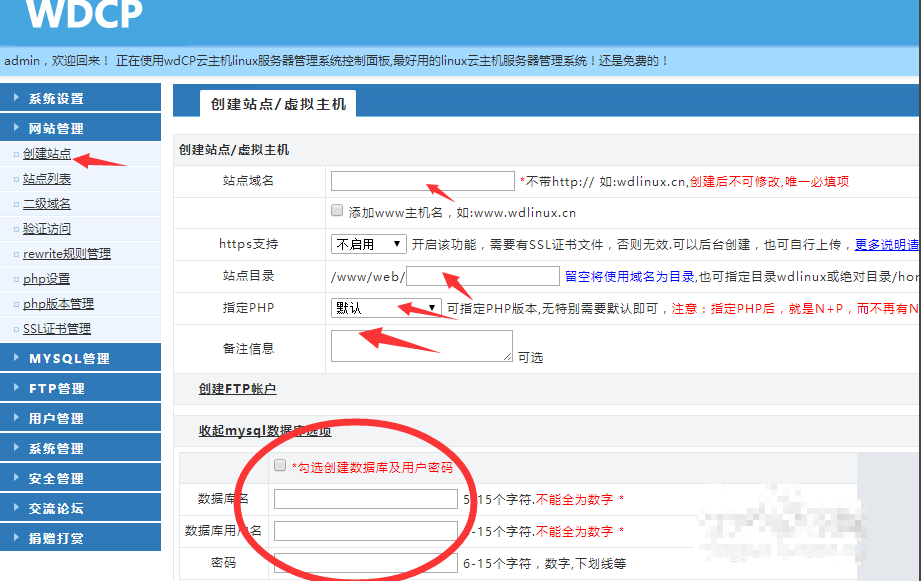Check the 添加www主机名 checkbox

(337, 211)
